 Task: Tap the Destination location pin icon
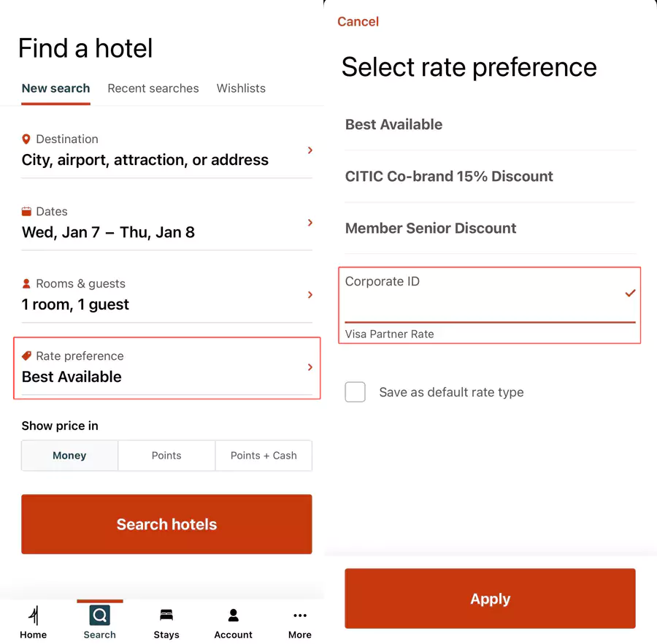click(x=26, y=139)
